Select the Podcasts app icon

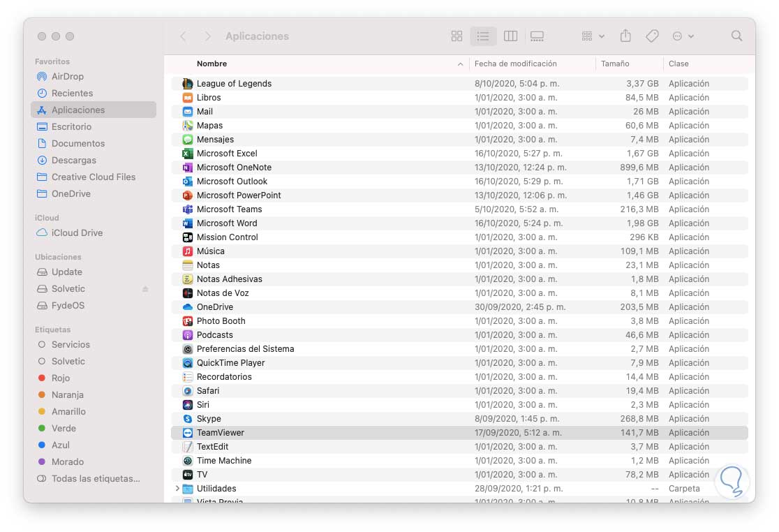point(187,335)
